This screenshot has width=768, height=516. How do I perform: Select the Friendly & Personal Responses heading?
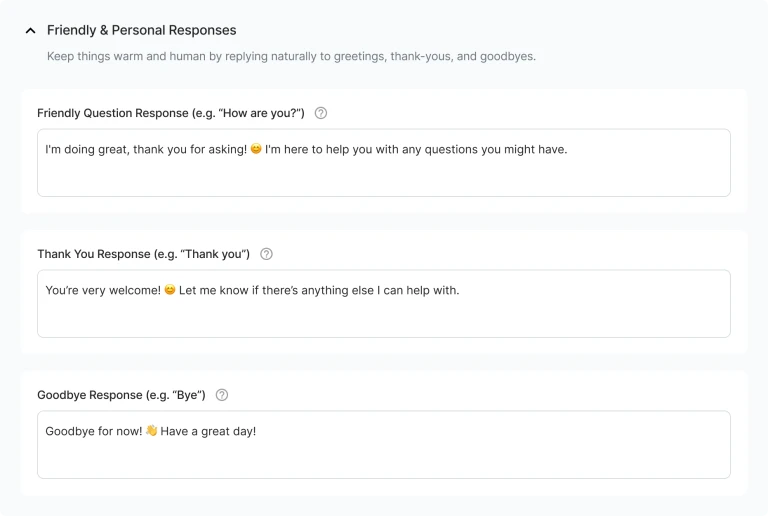[x=142, y=30]
